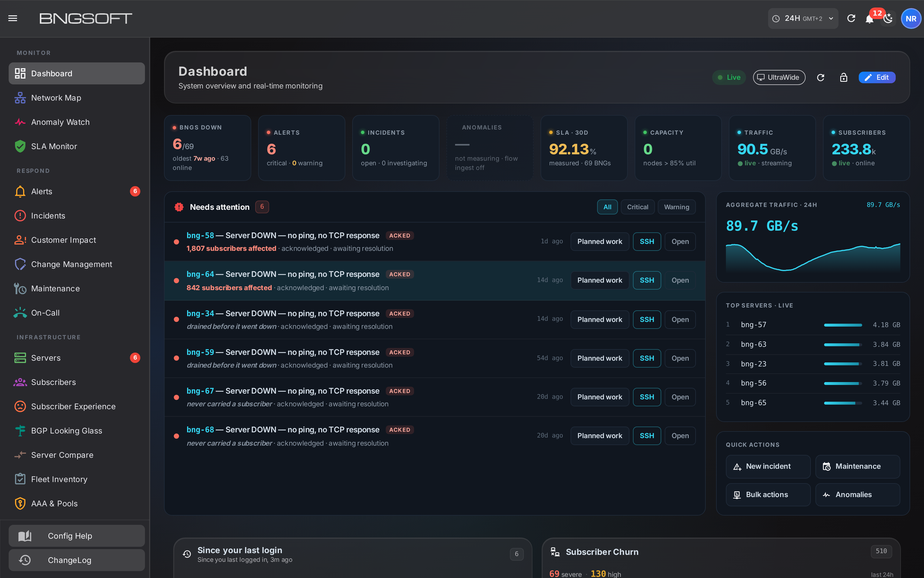Click bng-65 usage bar

tap(843, 403)
